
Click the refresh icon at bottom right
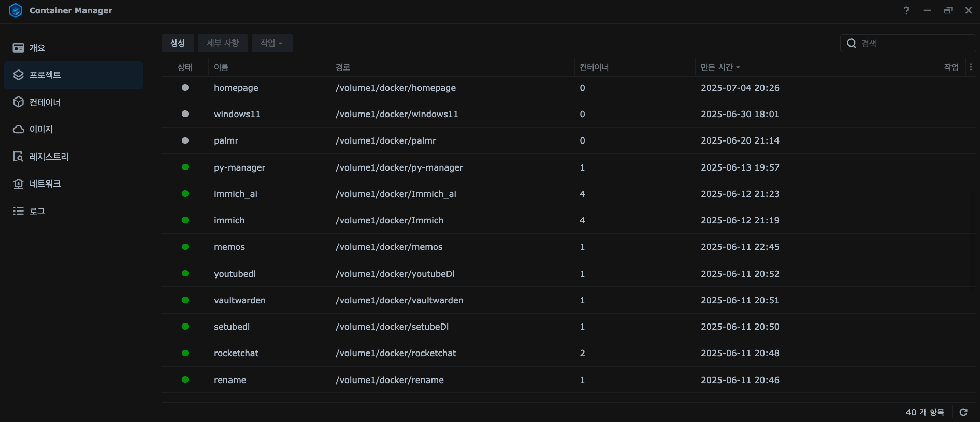963,412
